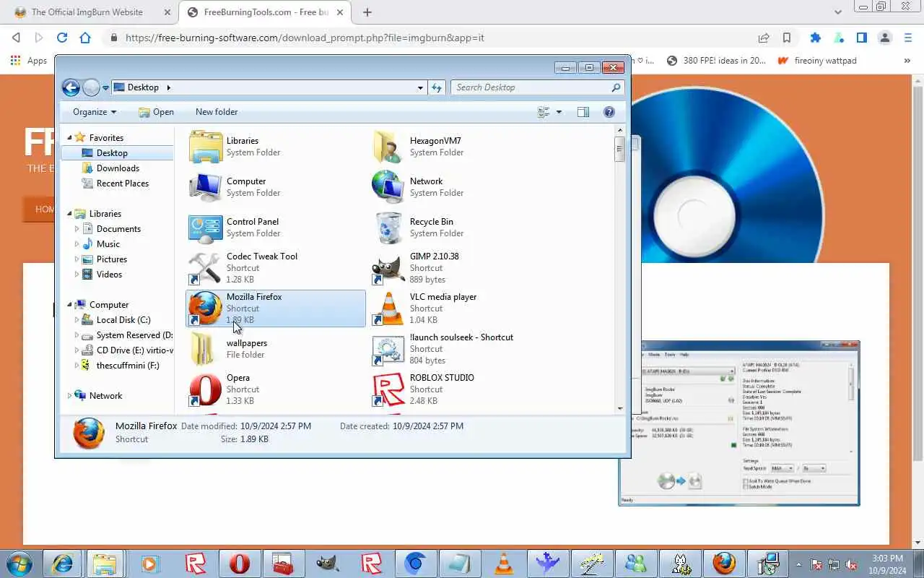The height and width of the screenshot is (578, 924).
Task: Click the file list scroll down arrow
Action: (x=619, y=408)
